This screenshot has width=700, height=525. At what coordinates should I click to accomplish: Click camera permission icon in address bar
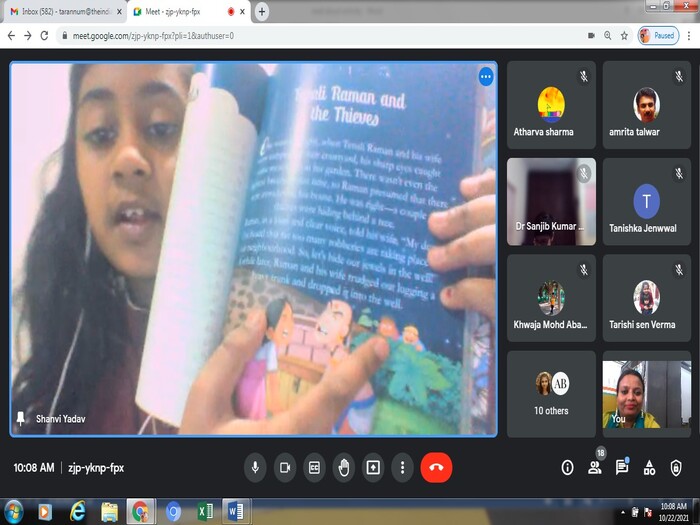(x=592, y=36)
